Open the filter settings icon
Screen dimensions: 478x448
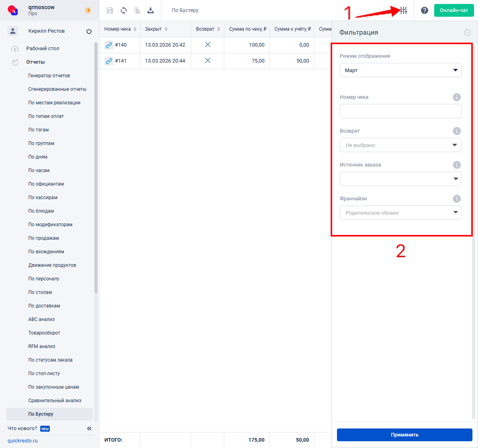click(404, 11)
